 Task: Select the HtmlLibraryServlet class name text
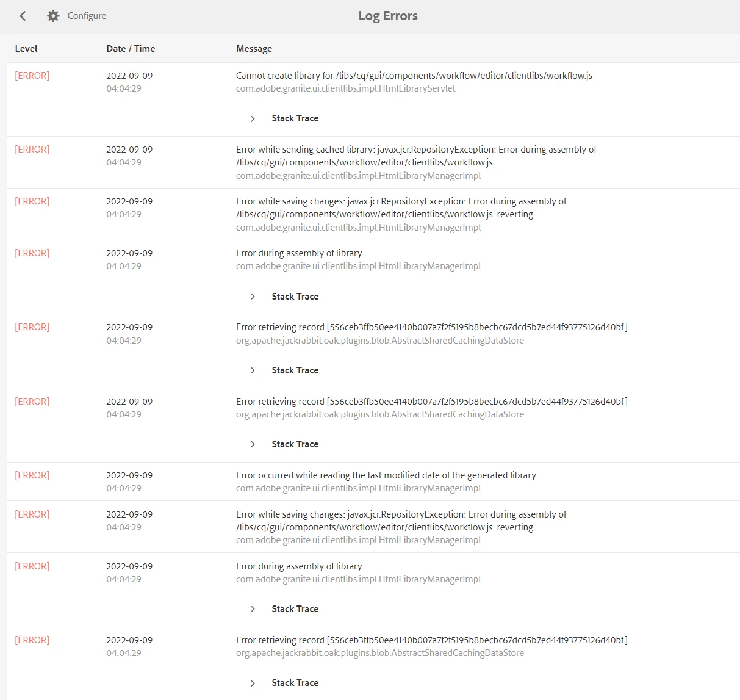pyautogui.click(x=346, y=88)
